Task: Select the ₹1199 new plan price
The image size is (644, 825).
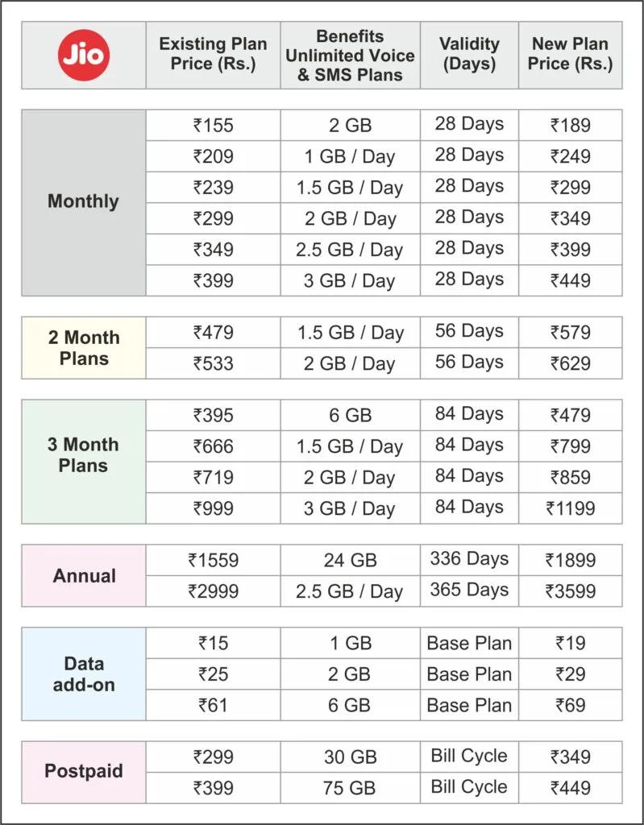Action: [571, 508]
